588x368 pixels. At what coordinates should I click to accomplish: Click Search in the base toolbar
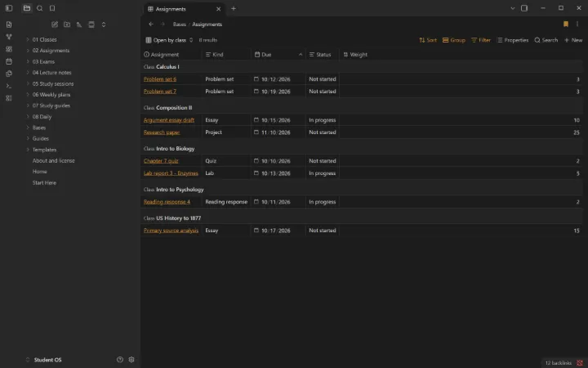click(546, 40)
